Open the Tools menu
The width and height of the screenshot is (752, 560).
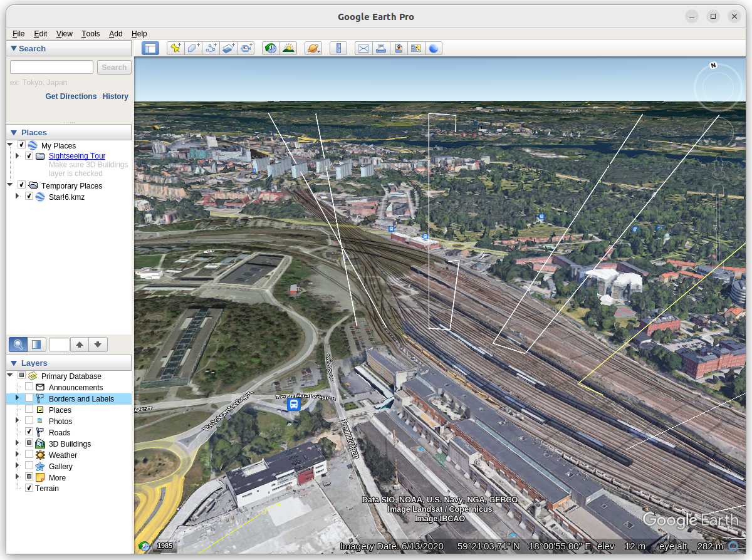pos(91,34)
